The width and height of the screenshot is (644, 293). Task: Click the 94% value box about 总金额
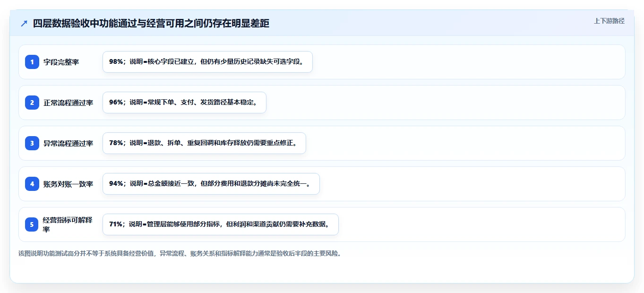click(x=211, y=184)
